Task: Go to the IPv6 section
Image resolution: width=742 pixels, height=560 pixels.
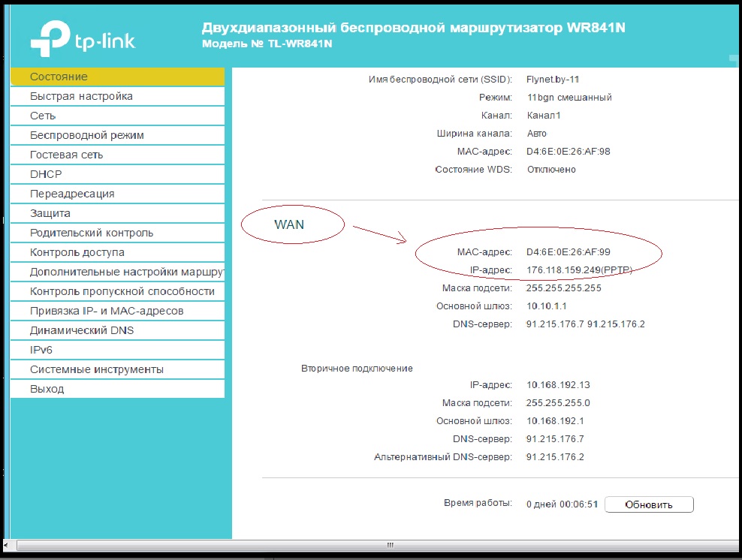Action: tap(117, 350)
